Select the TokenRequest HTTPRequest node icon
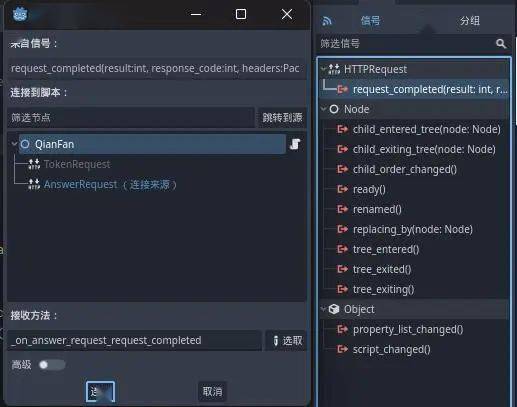This screenshot has height=407, width=517. point(34,164)
